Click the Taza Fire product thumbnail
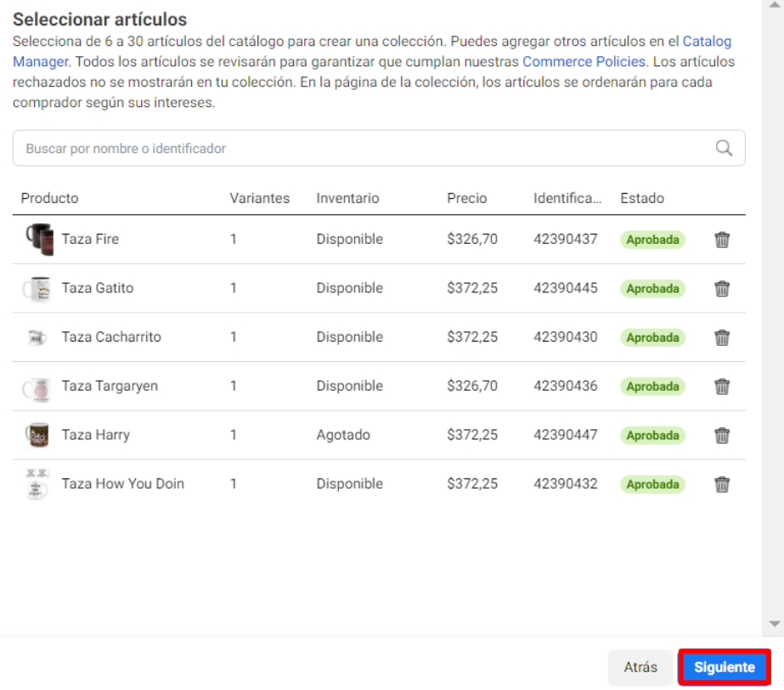The image size is (784, 690). [40, 239]
